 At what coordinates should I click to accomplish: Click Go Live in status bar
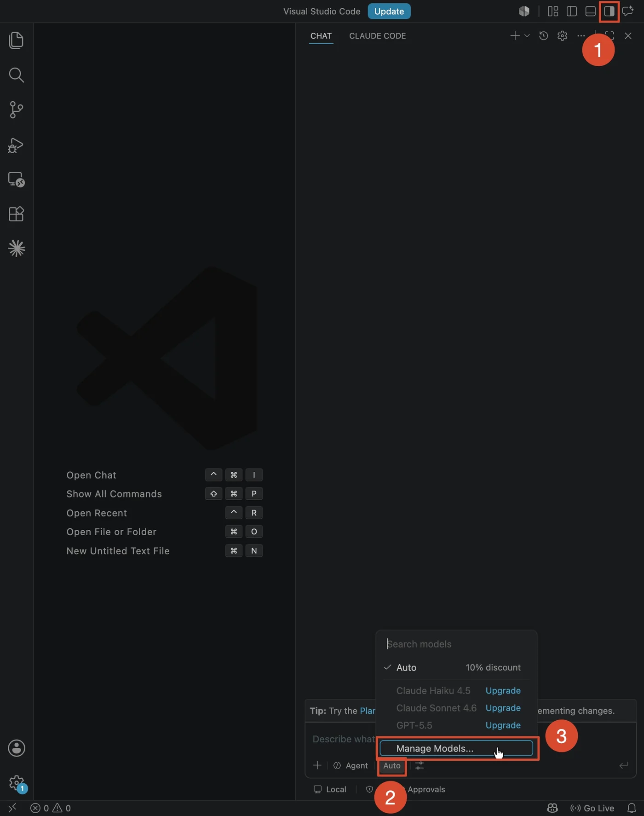(x=592, y=808)
